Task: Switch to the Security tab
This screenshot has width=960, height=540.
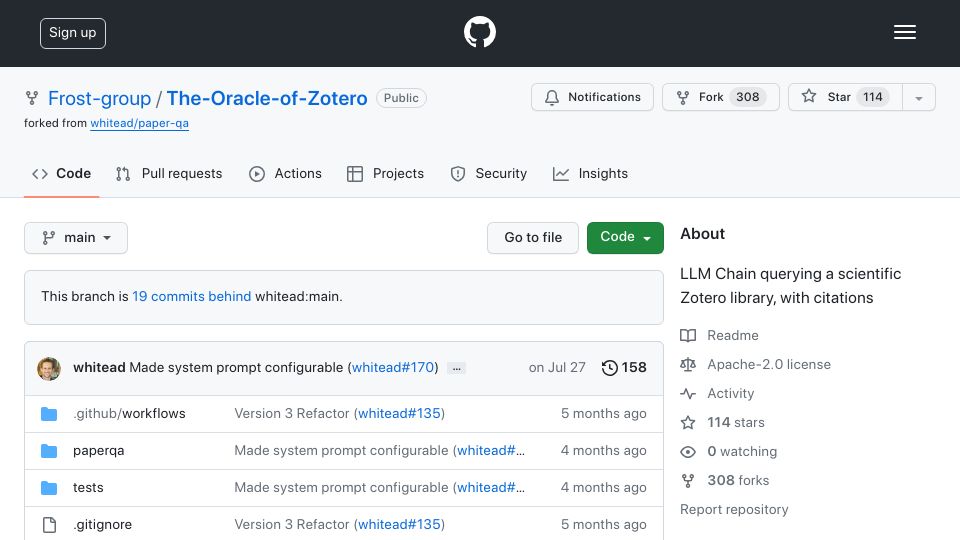Action: (x=489, y=174)
